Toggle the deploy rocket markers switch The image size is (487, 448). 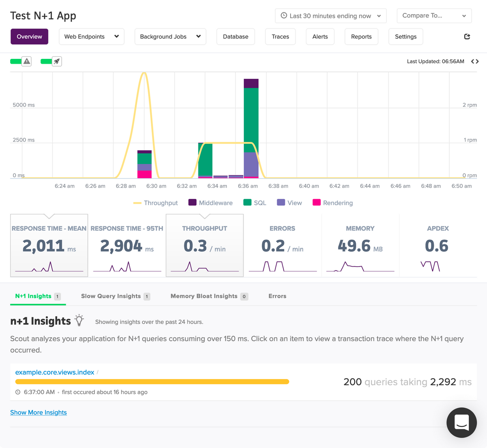click(x=51, y=61)
